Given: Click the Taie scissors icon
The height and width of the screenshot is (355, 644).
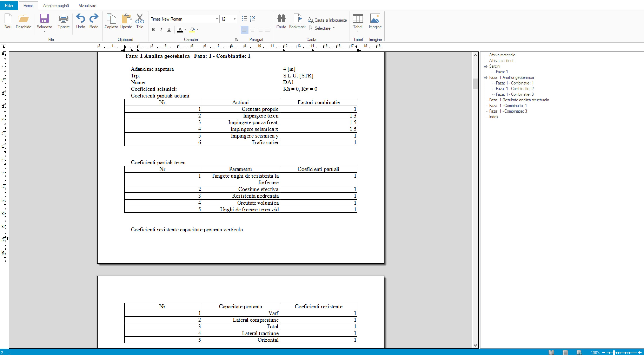Looking at the screenshot, I should coord(140,19).
